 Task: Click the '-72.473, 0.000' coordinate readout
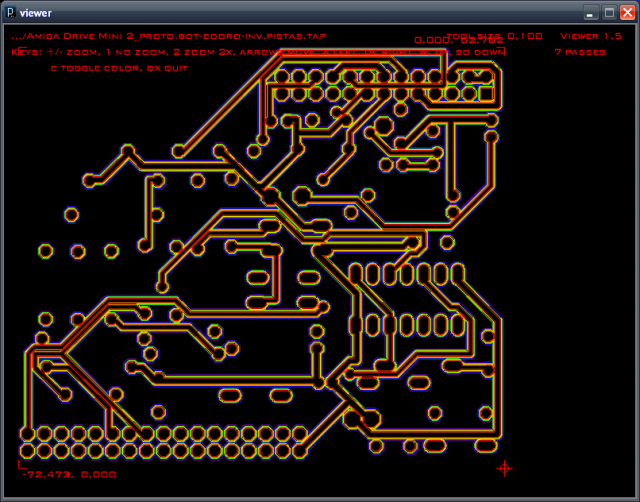[69, 474]
